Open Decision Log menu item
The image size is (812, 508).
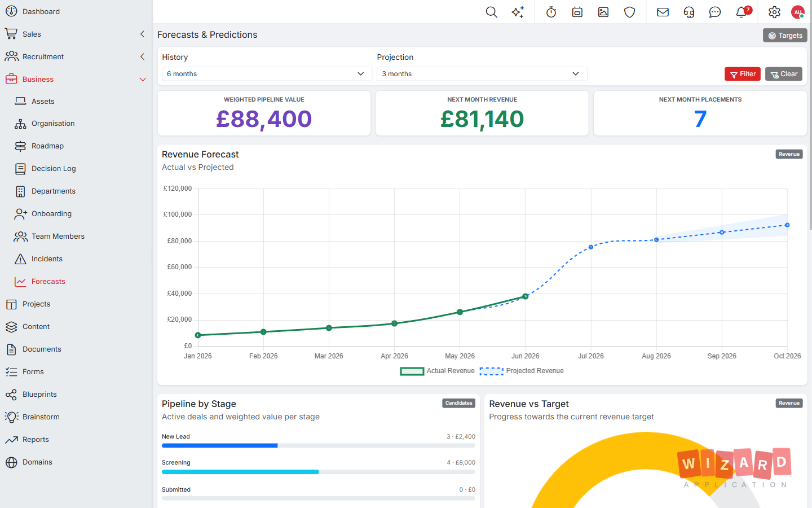[x=54, y=169]
